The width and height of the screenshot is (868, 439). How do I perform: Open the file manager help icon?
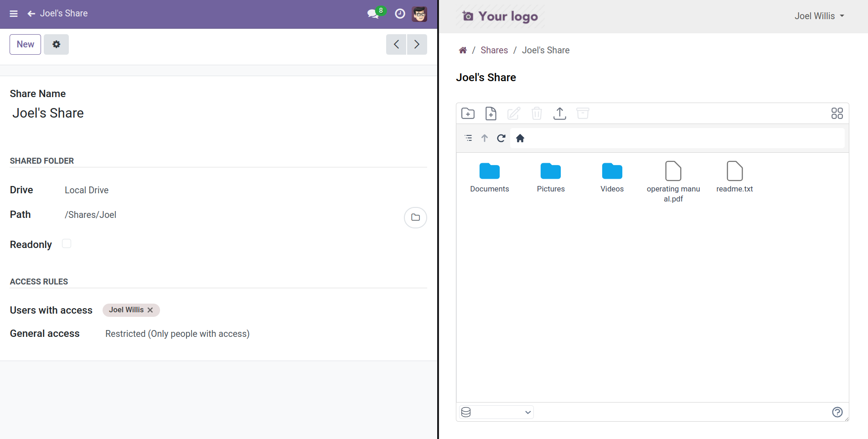coord(837,412)
